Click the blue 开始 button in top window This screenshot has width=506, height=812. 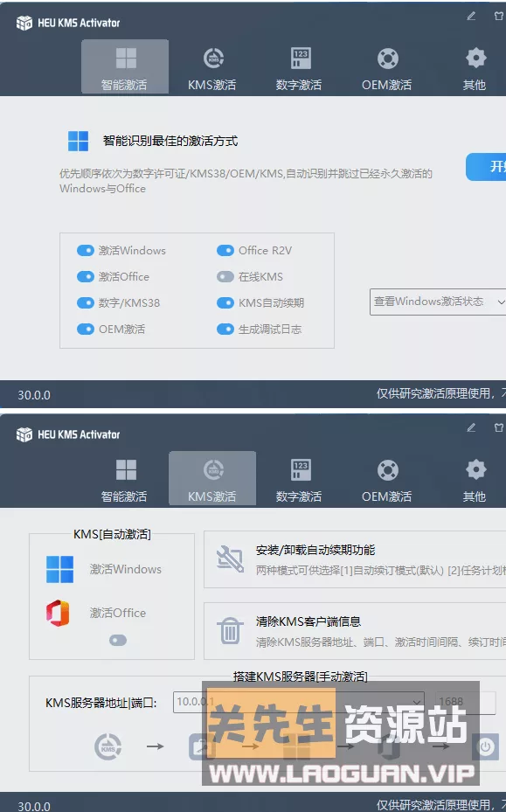[486, 167]
